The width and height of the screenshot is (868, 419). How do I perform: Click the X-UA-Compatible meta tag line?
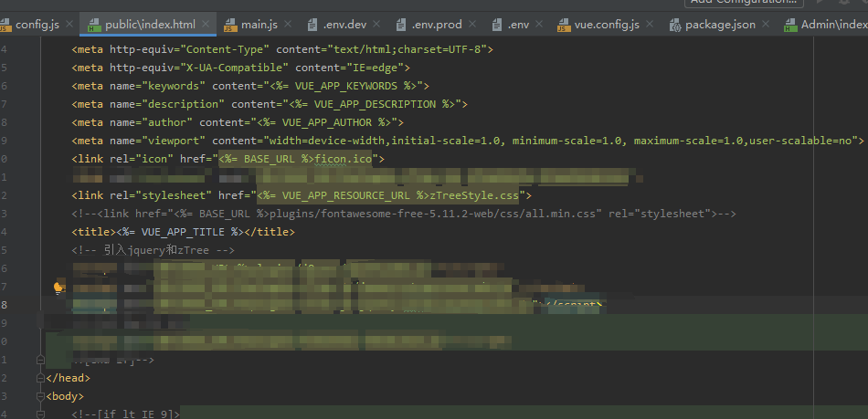tap(241, 68)
